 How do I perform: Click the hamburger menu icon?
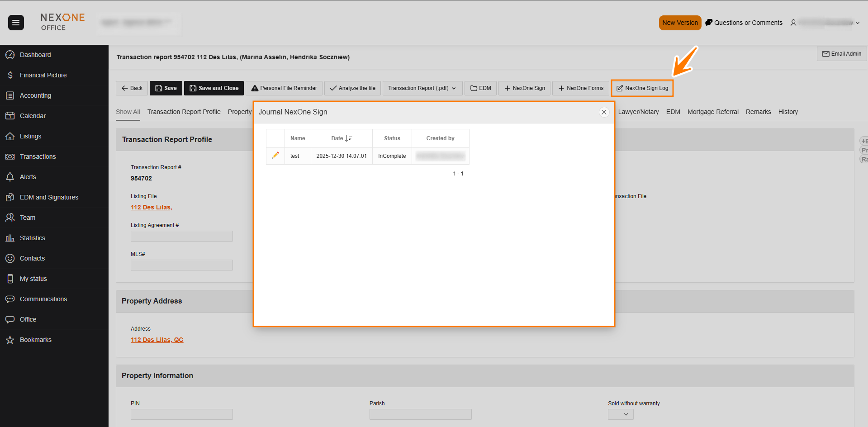pos(16,23)
